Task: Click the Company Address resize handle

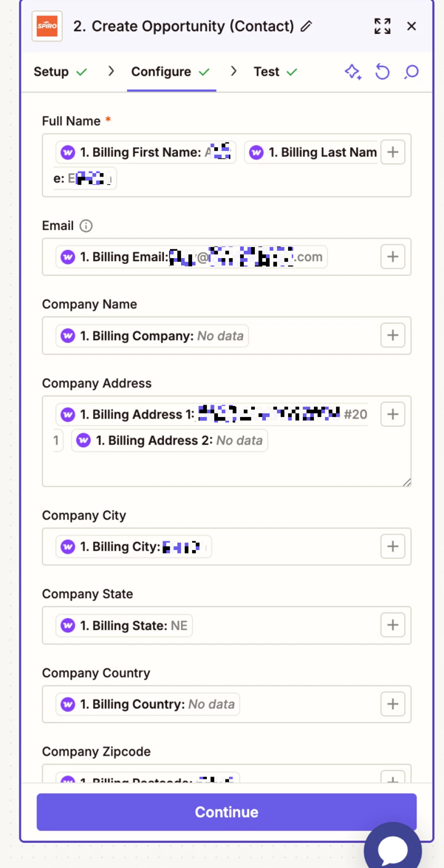Action: [406, 482]
